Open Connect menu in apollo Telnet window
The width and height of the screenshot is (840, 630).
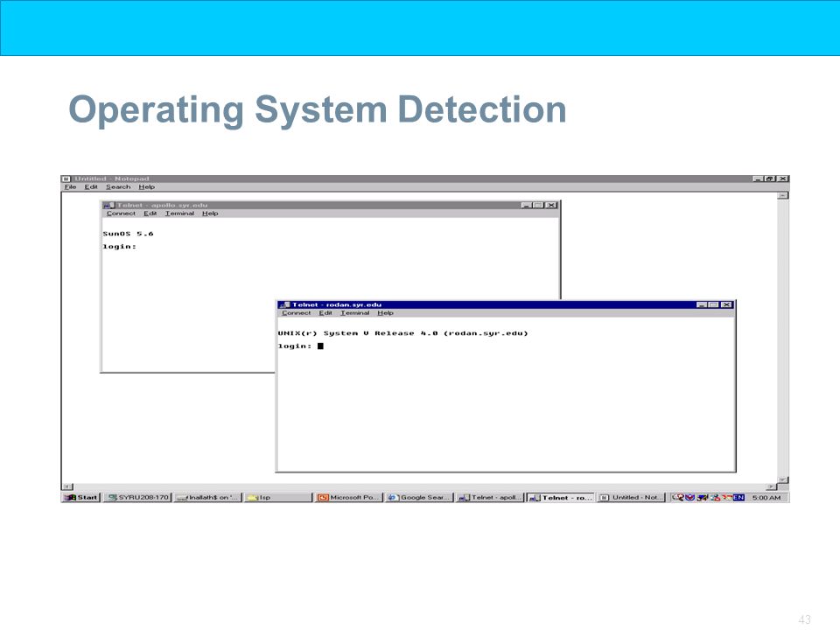121,213
